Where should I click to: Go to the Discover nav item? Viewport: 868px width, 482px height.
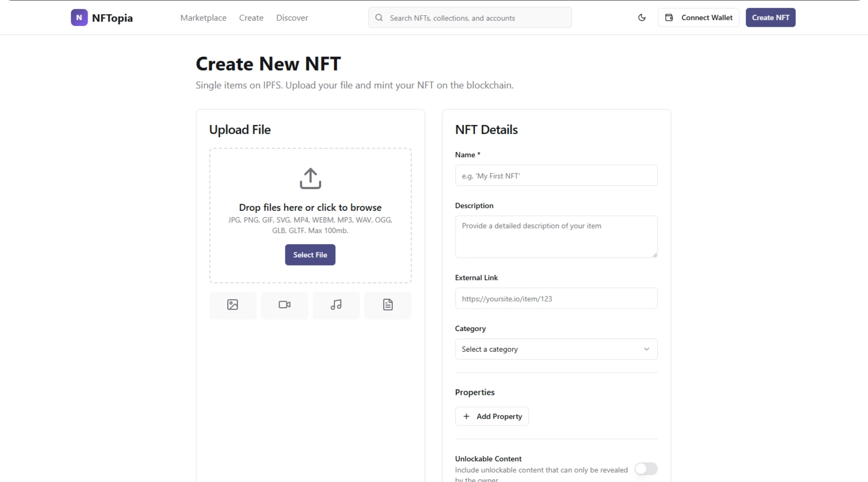pyautogui.click(x=292, y=18)
